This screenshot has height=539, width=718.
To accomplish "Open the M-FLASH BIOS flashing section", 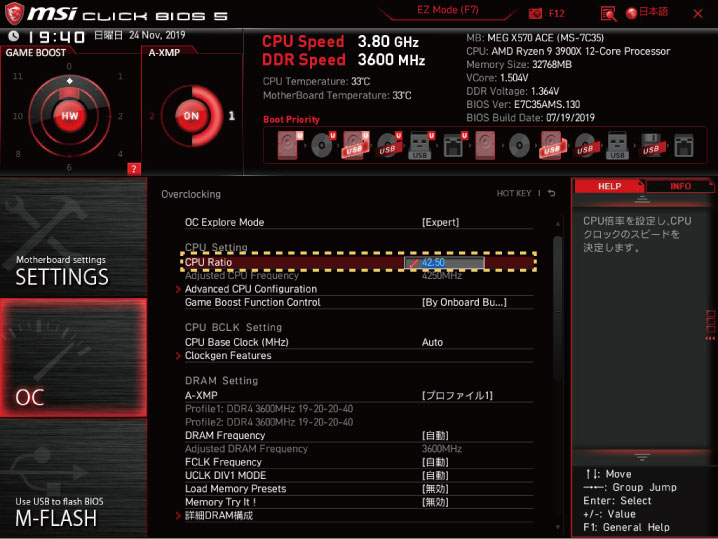I will click(x=73, y=479).
